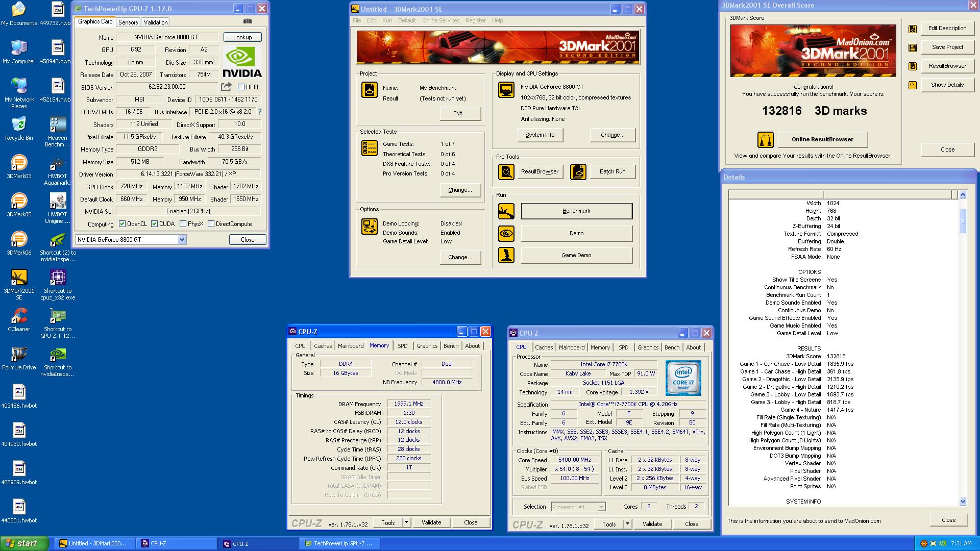Switch to the Sensors tab in GPU-Z
Image resolution: width=980 pixels, height=551 pixels.
pos(128,22)
